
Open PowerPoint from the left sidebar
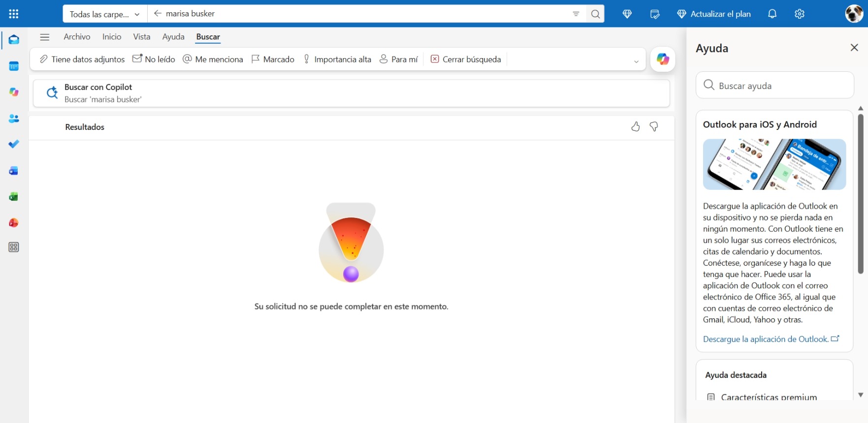tap(14, 223)
